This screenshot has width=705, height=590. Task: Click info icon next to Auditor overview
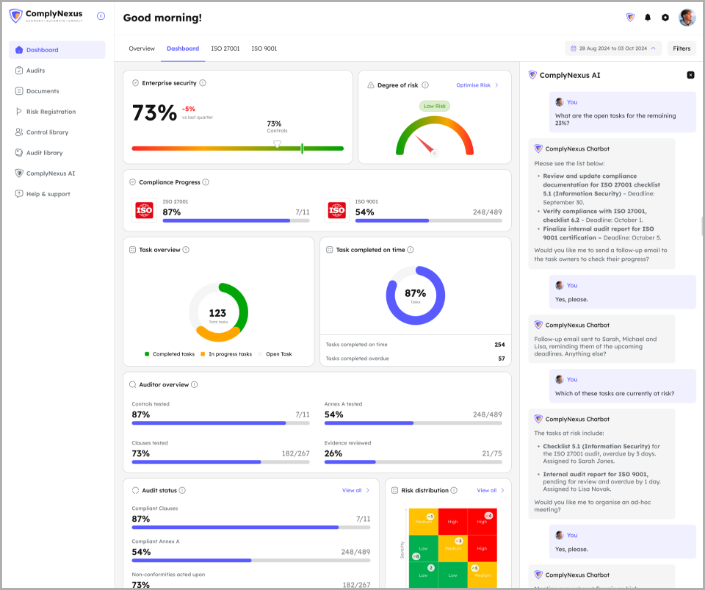[x=194, y=384]
